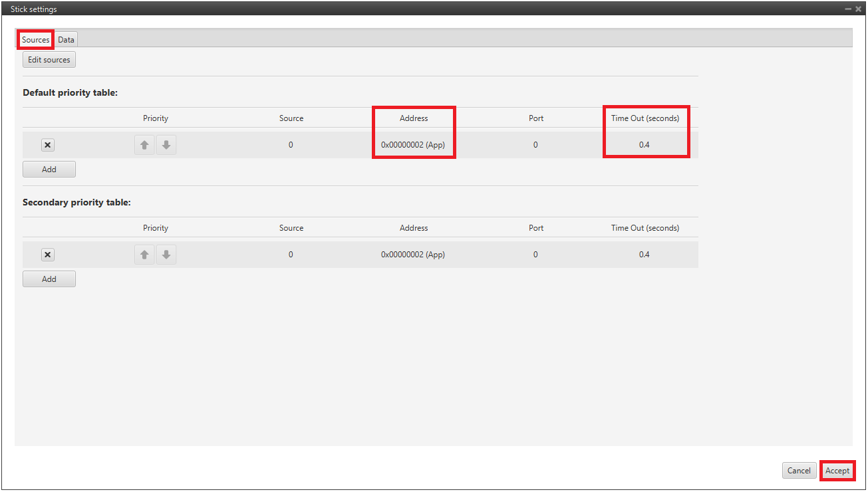This screenshot has height=492, width=868.
Task: Move Default priority table row down
Action: pyautogui.click(x=166, y=145)
